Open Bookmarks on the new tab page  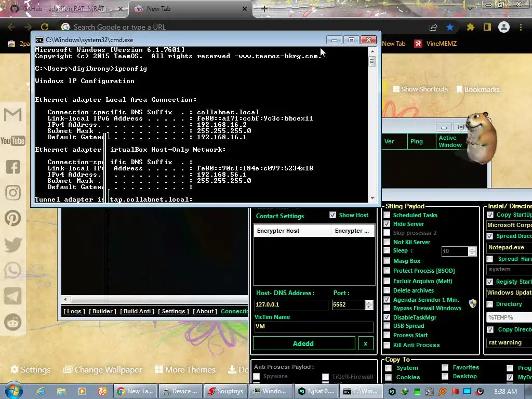[x=478, y=89]
